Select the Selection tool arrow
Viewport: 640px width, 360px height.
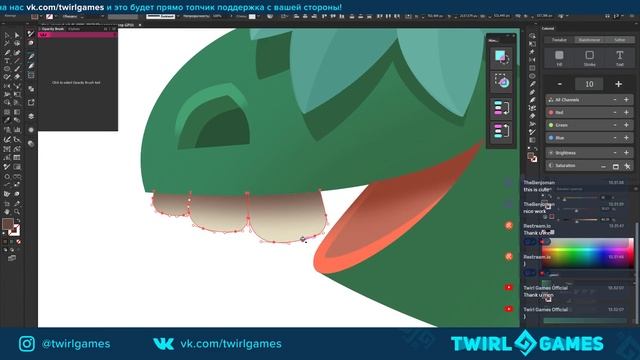pyautogui.click(x=7, y=36)
